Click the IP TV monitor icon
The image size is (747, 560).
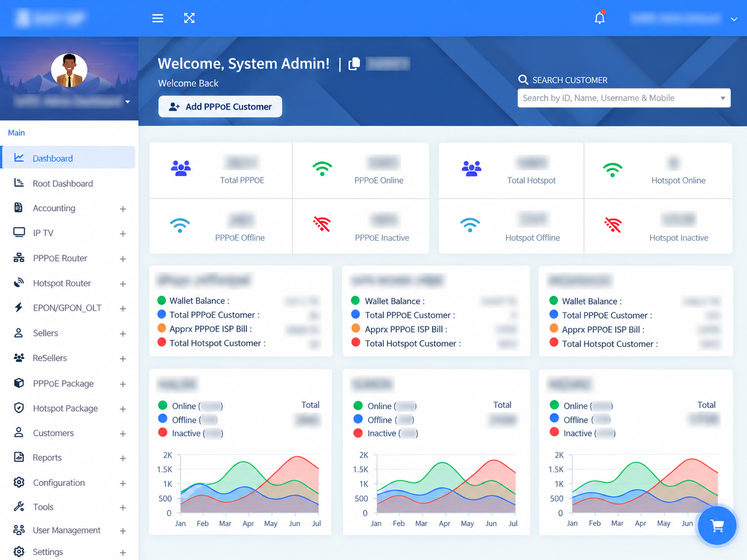tap(19, 233)
